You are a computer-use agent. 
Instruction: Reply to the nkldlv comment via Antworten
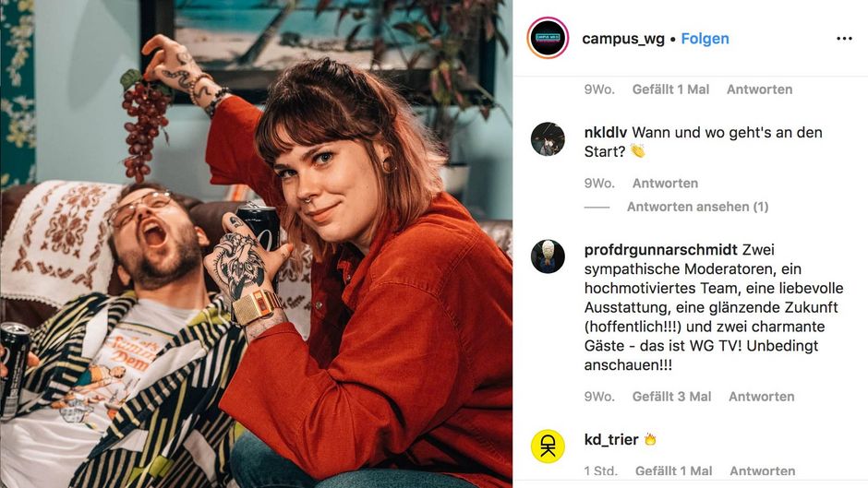(665, 184)
